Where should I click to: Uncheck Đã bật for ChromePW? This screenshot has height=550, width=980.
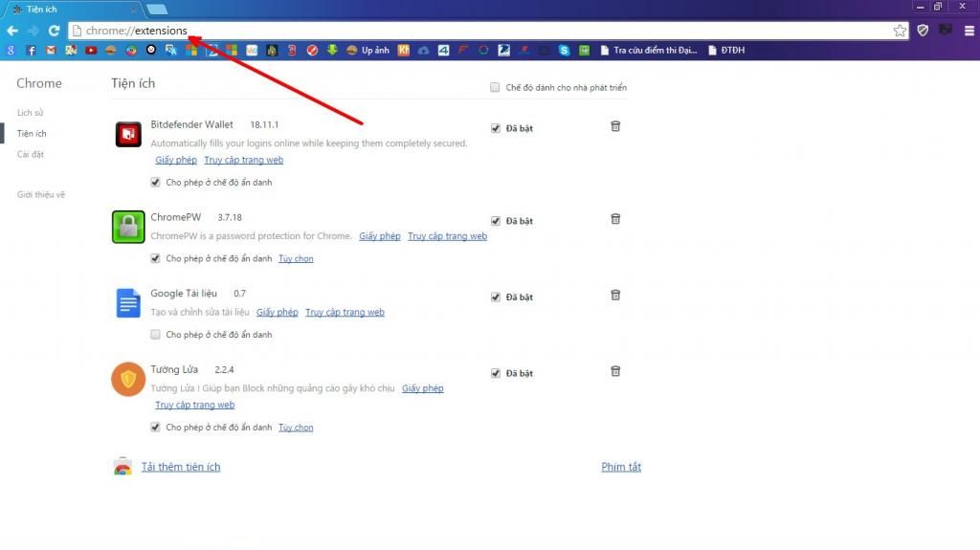pos(496,221)
